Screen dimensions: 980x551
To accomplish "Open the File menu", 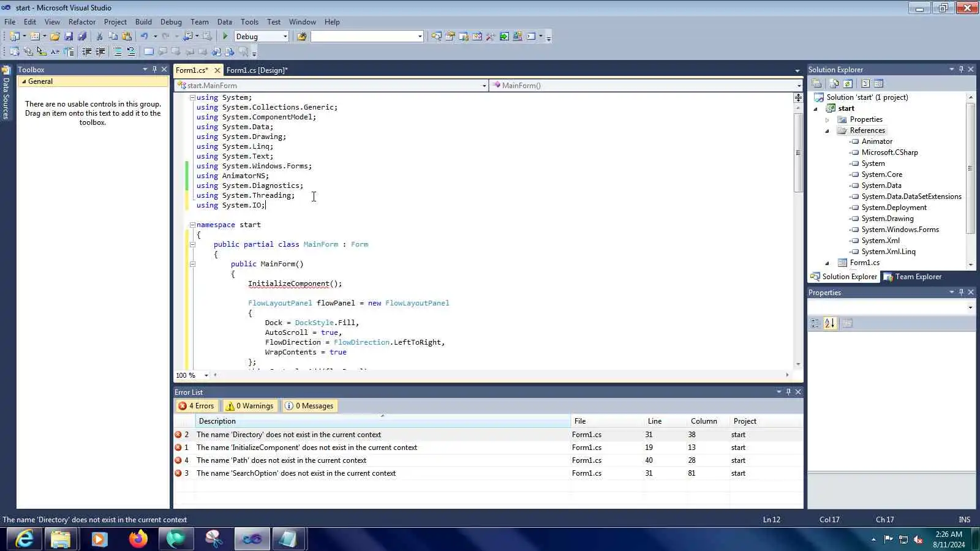I will pos(10,22).
